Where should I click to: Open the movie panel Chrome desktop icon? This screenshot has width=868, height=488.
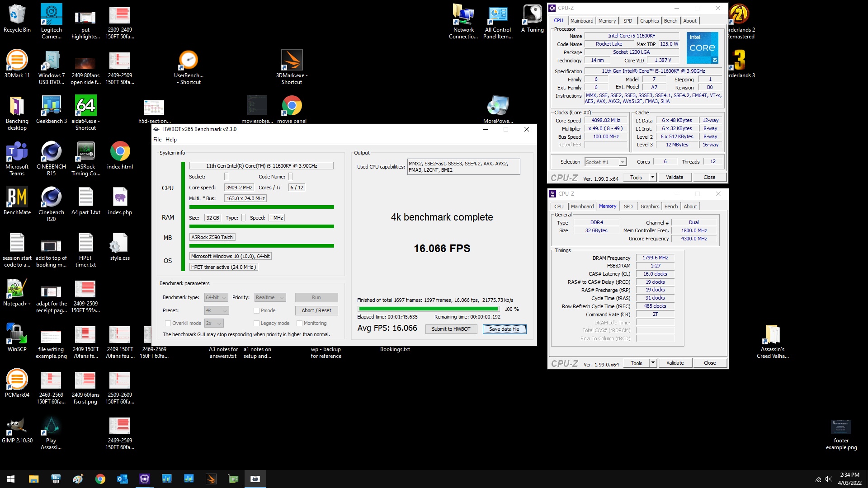coord(292,109)
